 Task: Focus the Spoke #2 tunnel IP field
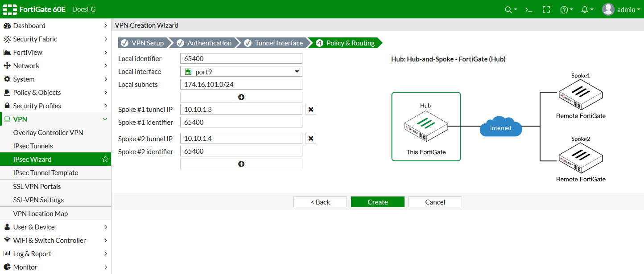241,138
